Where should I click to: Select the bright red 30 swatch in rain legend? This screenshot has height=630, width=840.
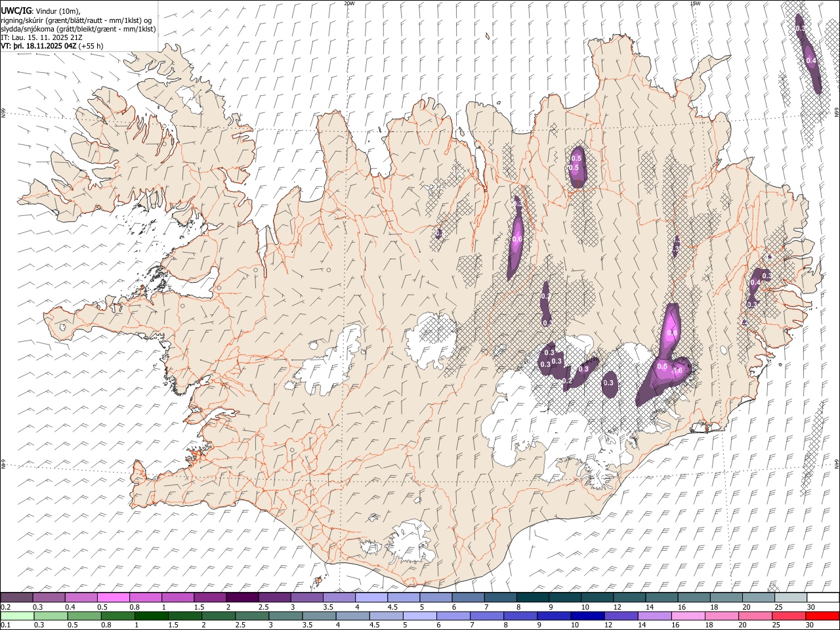click(822, 616)
